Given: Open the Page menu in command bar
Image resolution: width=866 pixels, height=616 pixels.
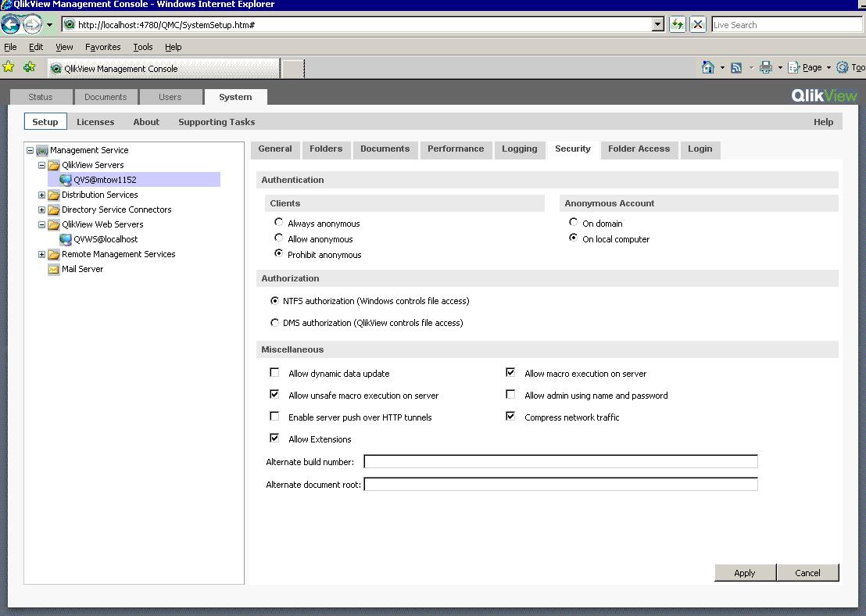Looking at the screenshot, I should coord(809,67).
